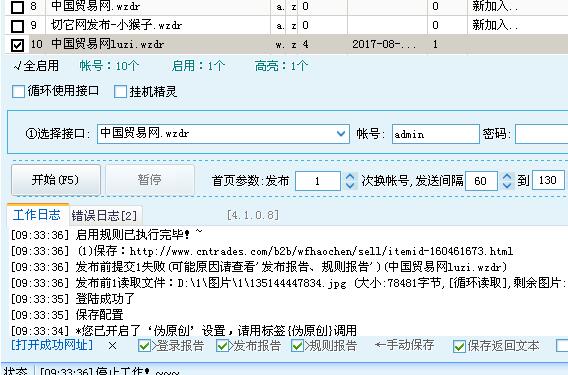This screenshot has width=568, height=375.
Task: Click the √全启用 enable-all option
Action: 36,66
